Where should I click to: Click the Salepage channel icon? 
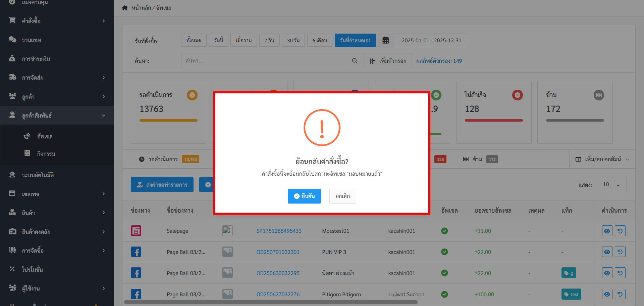[x=136, y=231]
